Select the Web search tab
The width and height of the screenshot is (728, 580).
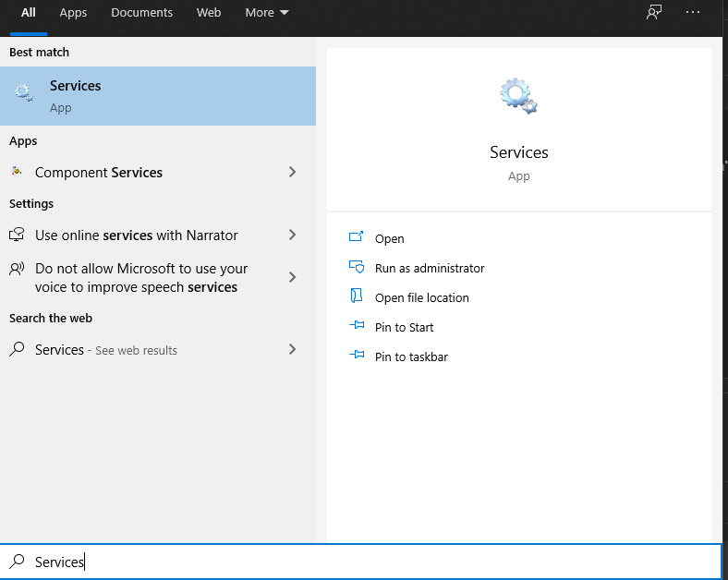209,13
